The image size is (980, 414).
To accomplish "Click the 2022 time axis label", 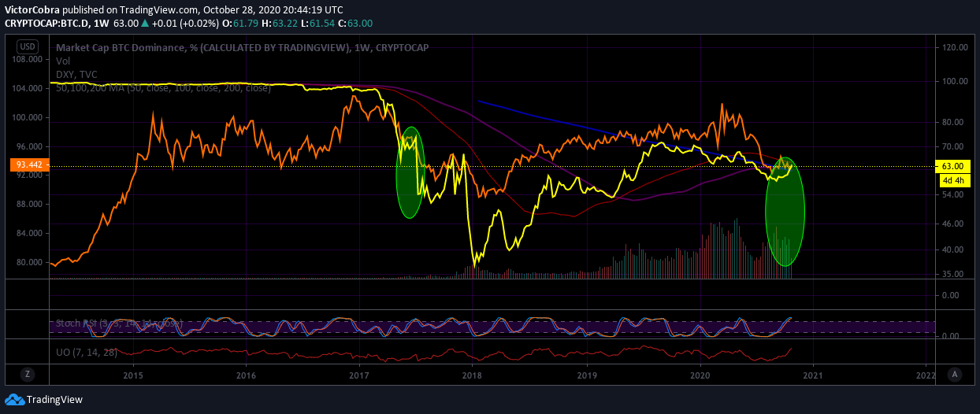I will (x=926, y=375).
